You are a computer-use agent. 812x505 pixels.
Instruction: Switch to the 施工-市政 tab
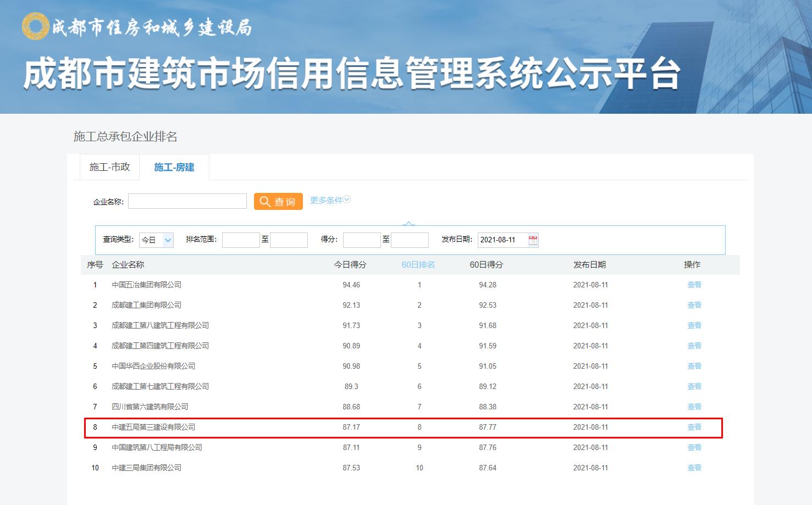[109, 167]
